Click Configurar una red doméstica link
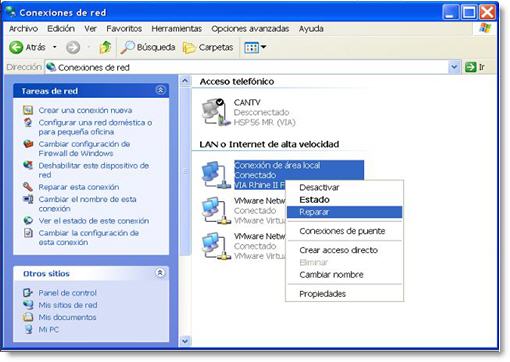The width and height of the screenshot is (510, 362). [x=95, y=127]
